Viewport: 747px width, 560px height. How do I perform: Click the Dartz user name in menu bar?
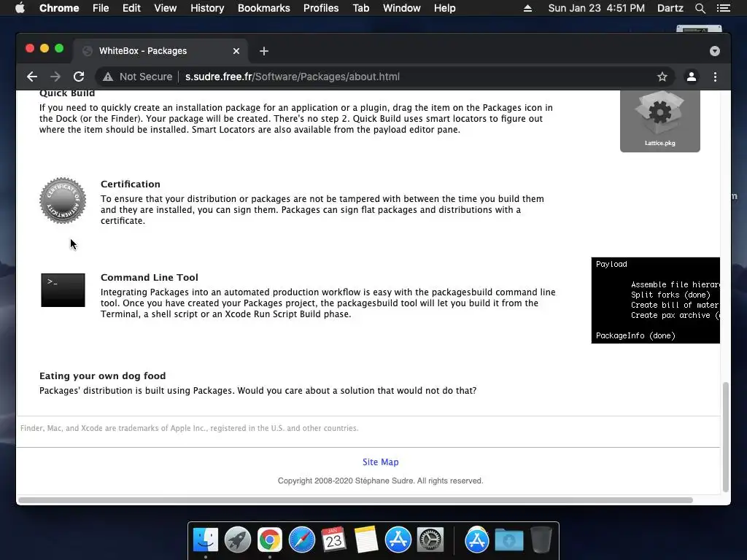[670, 8]
